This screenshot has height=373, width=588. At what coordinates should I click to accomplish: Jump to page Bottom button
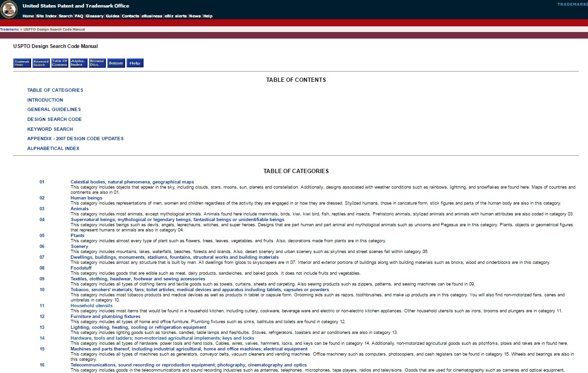(116, 63)
